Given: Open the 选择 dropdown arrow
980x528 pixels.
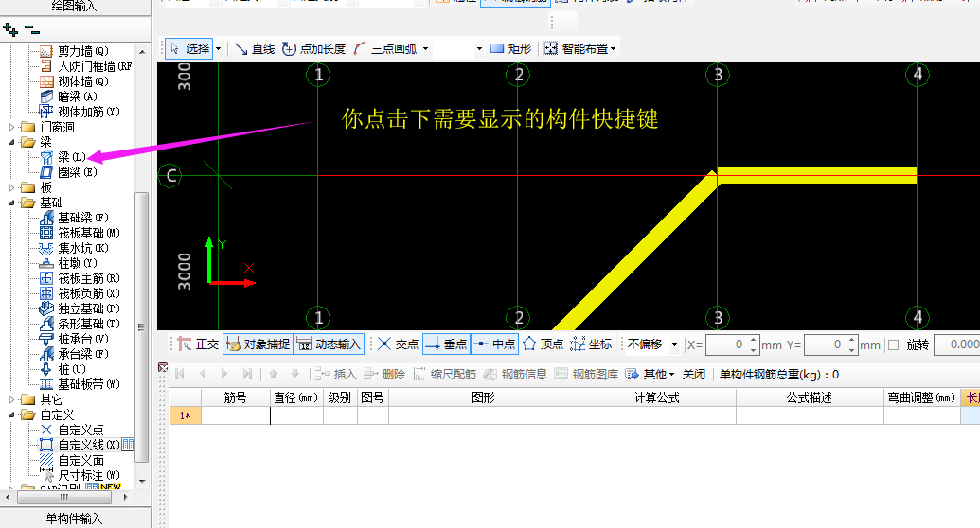Looking at the screenshot, I should pyautogui.click(x=218, y=49).
